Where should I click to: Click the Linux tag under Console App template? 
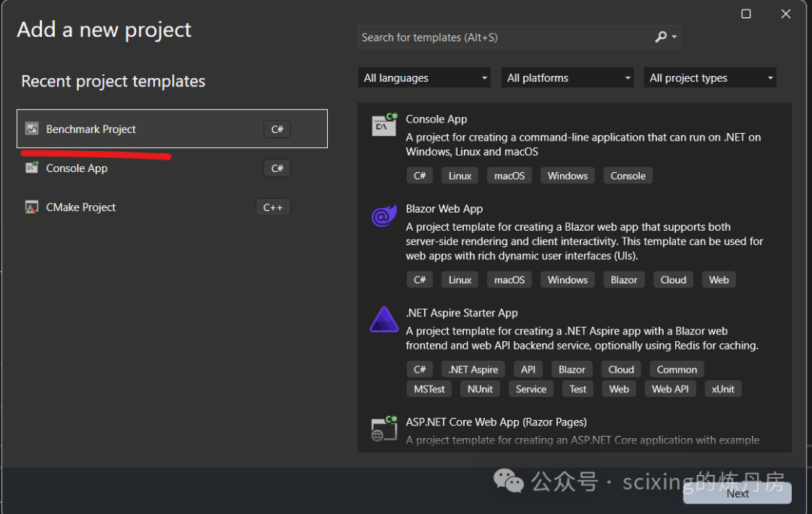click(460, 176)
